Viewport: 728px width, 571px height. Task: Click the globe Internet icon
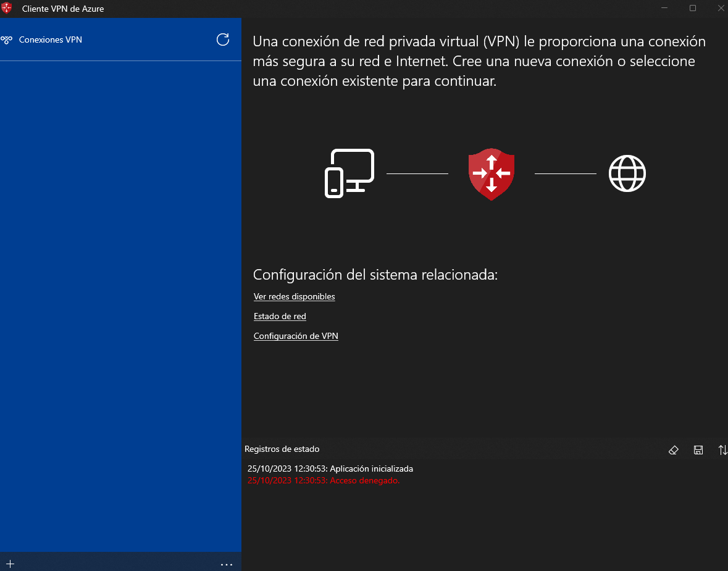pos(627,173)
